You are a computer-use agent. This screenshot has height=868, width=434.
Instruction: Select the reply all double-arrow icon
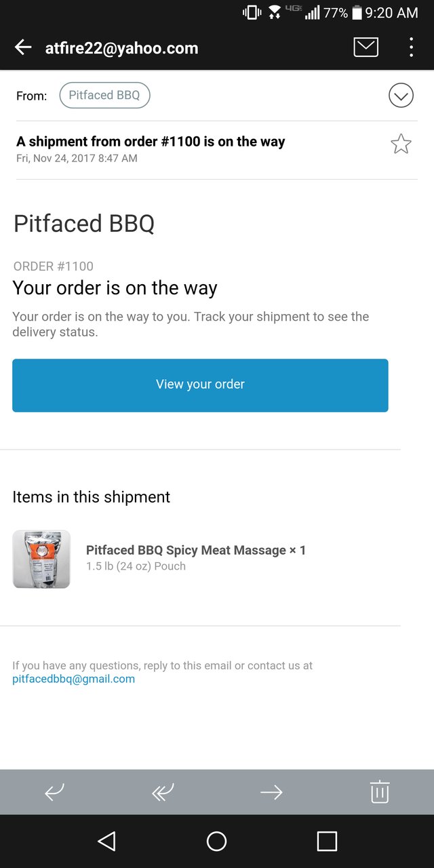pos(163,791)
